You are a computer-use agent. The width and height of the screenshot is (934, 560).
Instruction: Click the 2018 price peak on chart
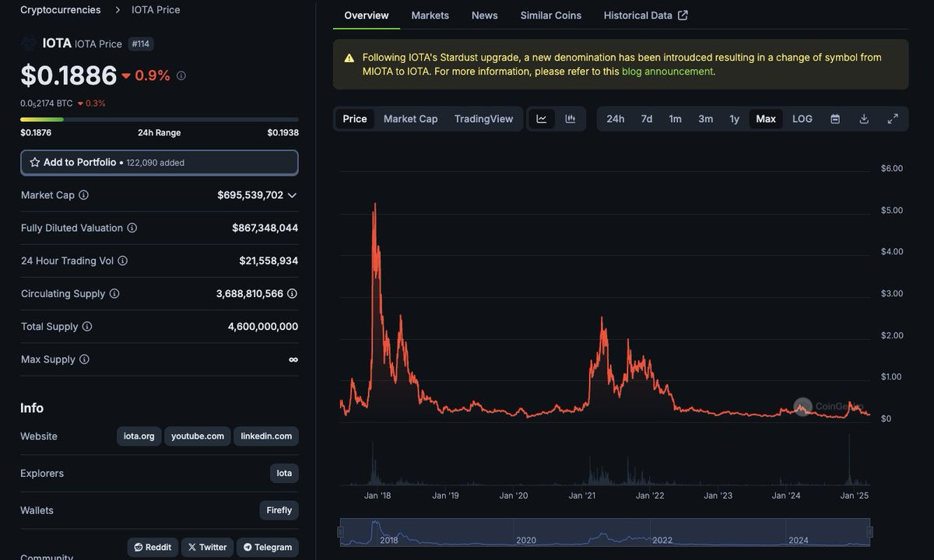point(375,205)
